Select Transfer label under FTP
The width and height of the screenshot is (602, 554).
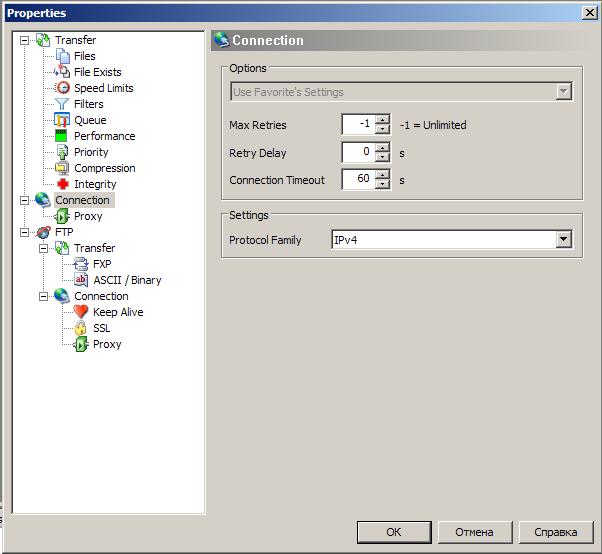[x=94, y=248]
